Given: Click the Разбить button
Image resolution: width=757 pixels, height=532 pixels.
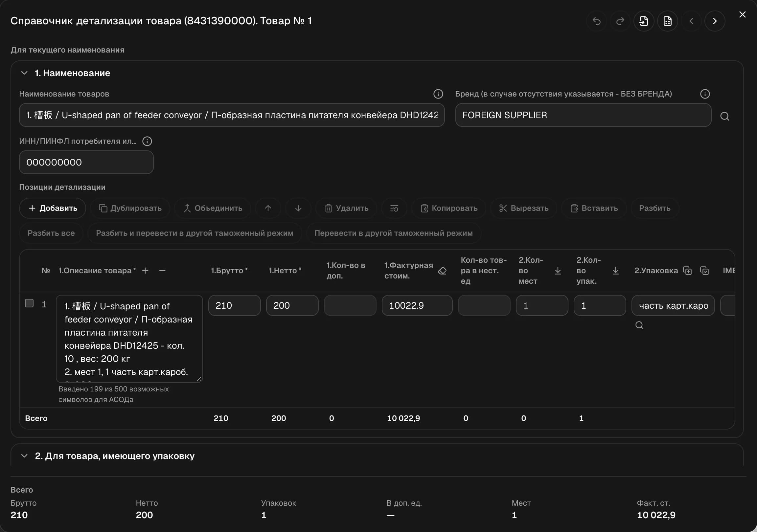Looking at the screenshot, I should [x=655, y=208].
